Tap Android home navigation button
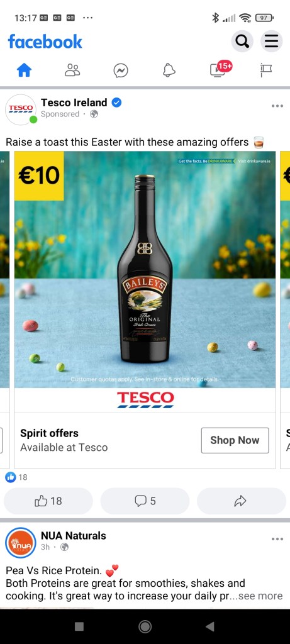The image size is (290, 644). coord(145,626)
